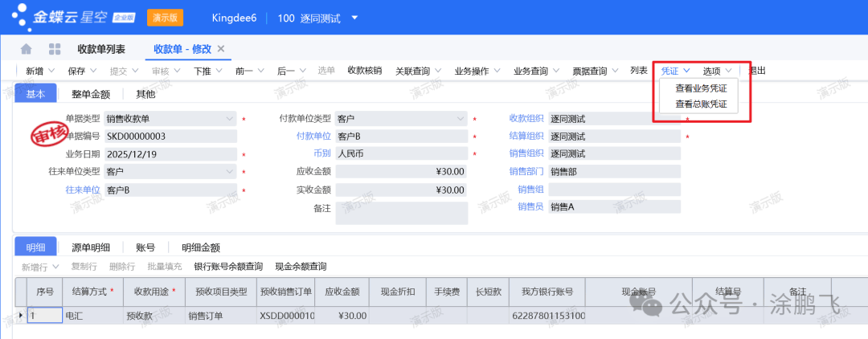Select 查看总账凭证 from the menu
The image size is (868, 339).
point(701,104)
